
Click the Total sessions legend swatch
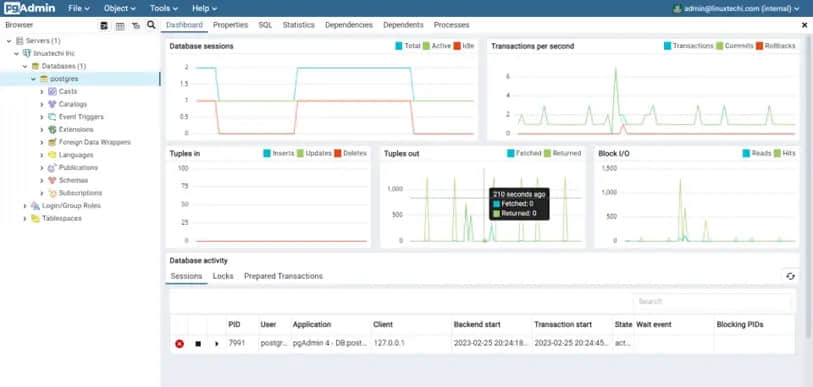[x=398, y=46]
